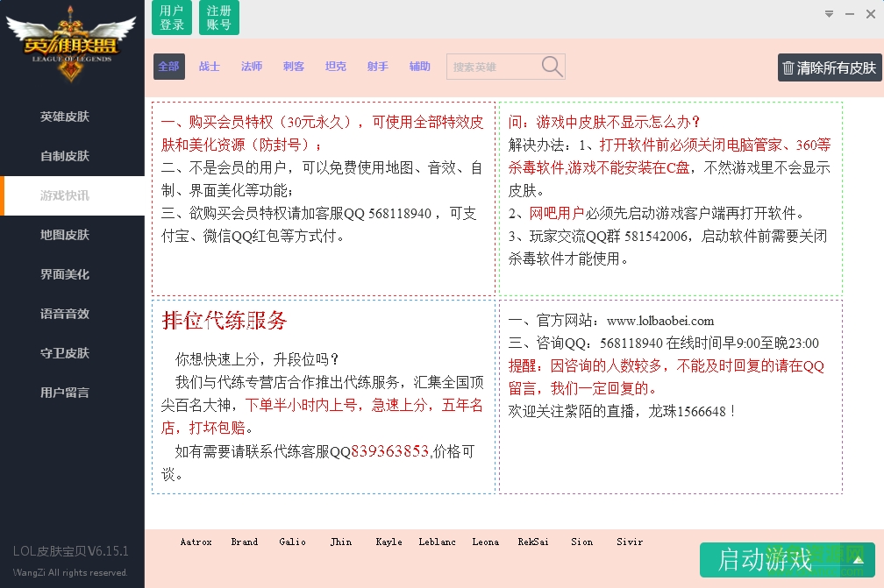The image size is (884, 588).
Task: Open the title bar dropdown arrow
Action: (828, 13)
